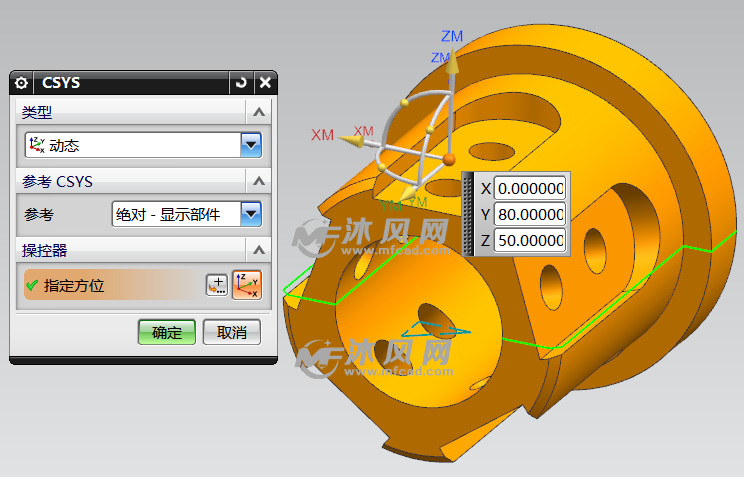
Task: Click the 确定 button
Action: (167, 332)
